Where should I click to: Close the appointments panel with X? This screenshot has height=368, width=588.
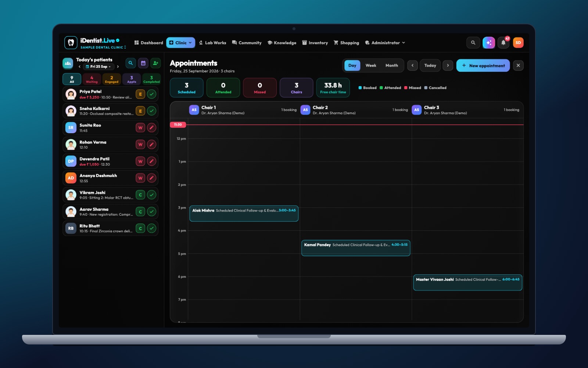(x=518, y=66)
